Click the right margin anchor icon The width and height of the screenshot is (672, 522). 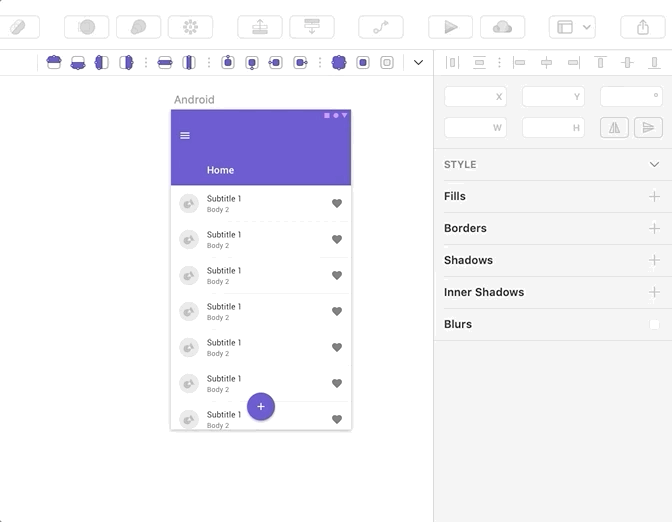pyautogui.click(x=300, y=63)
